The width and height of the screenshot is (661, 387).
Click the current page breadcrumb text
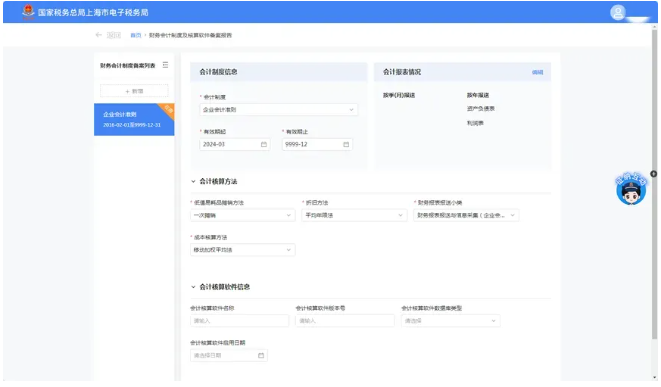pyautogui.click(x=190, y=35)
